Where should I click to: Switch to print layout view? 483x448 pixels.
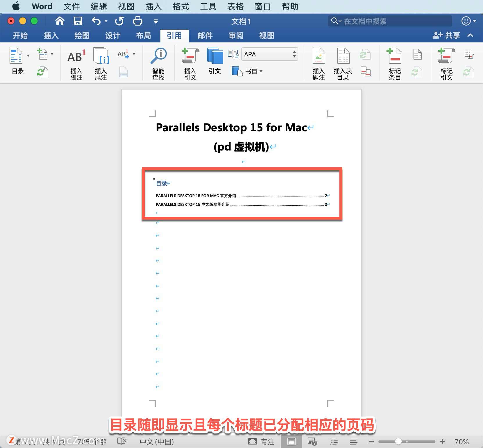[291, 442]
